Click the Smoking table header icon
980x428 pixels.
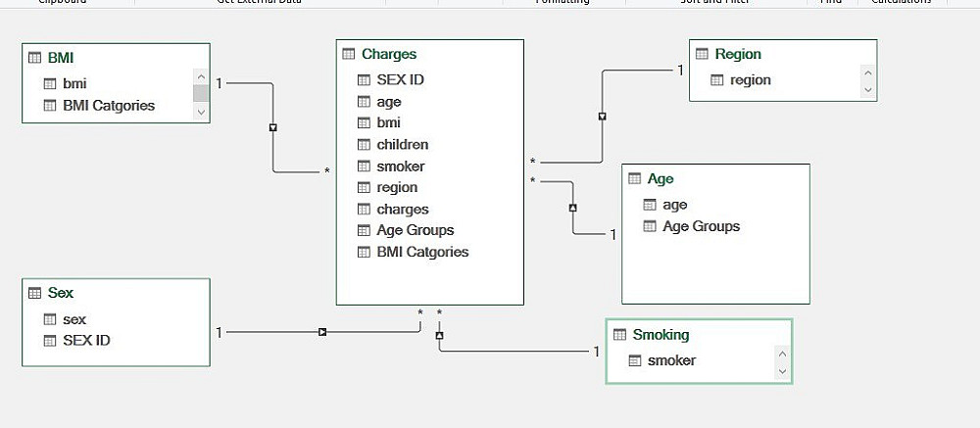(619, 335)
